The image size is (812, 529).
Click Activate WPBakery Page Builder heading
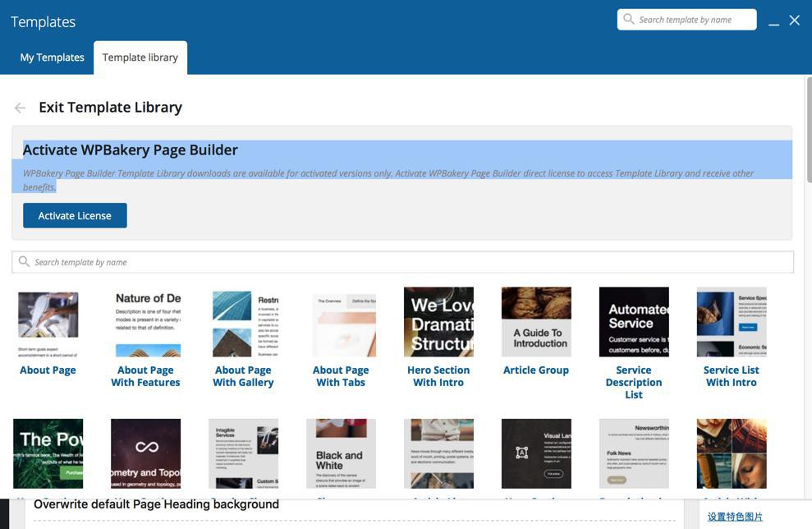130,150
